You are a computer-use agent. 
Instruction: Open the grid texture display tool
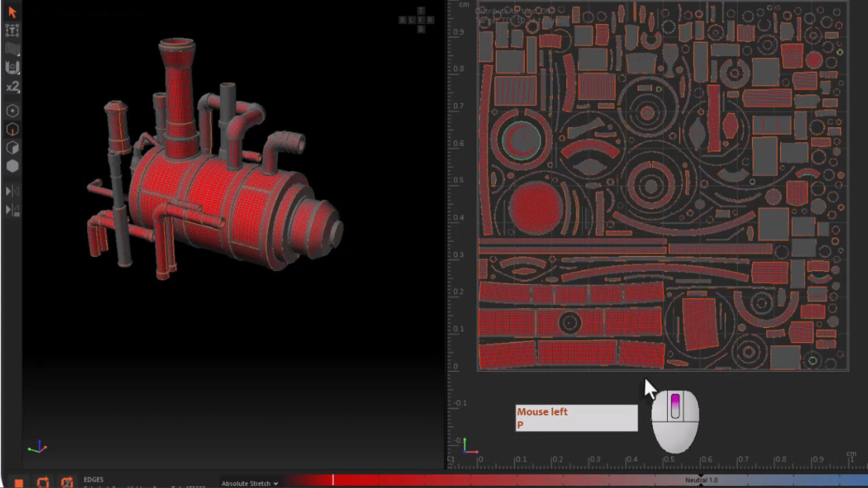tap(12, 49)
